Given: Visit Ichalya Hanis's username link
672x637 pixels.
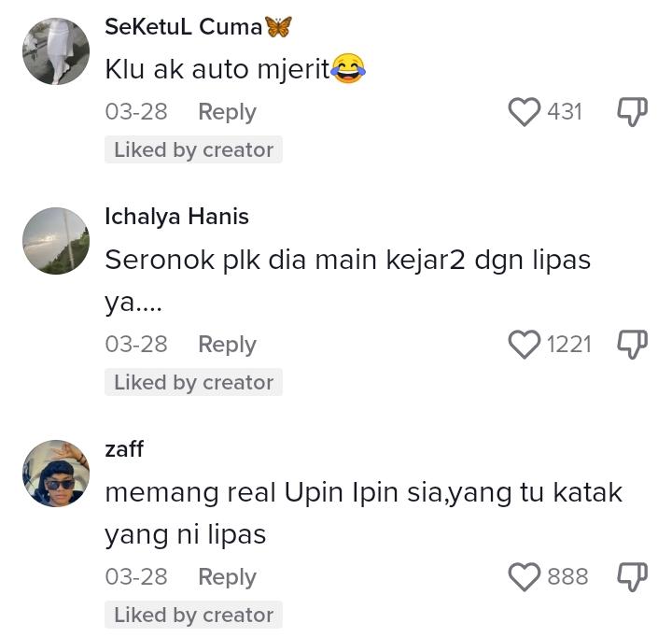Looking at the screenshot, I should [176, 217].
